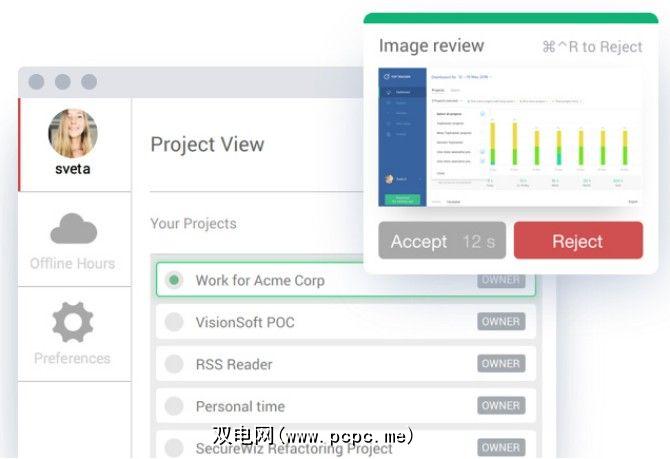The height and width of the screenshot is (459, 670).
Task: Select VisionSoft POC radio button
Action: tap(174, 322)
